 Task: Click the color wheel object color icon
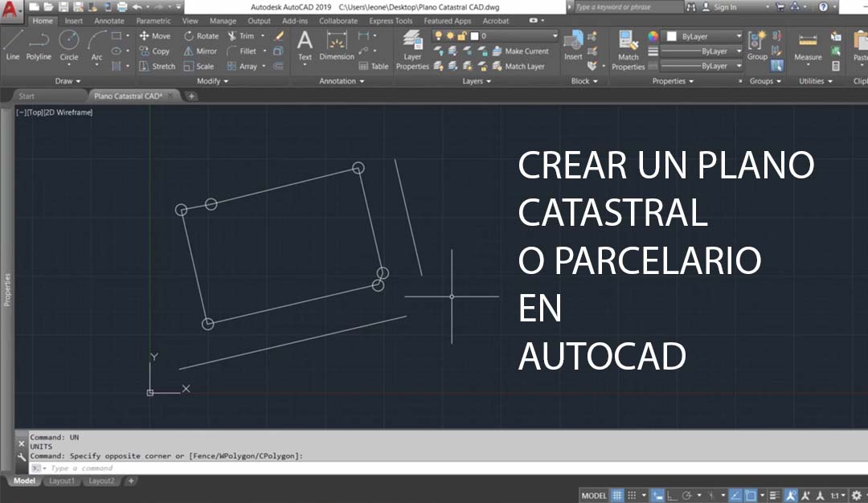pyautogui.click(x=653, y=36)
